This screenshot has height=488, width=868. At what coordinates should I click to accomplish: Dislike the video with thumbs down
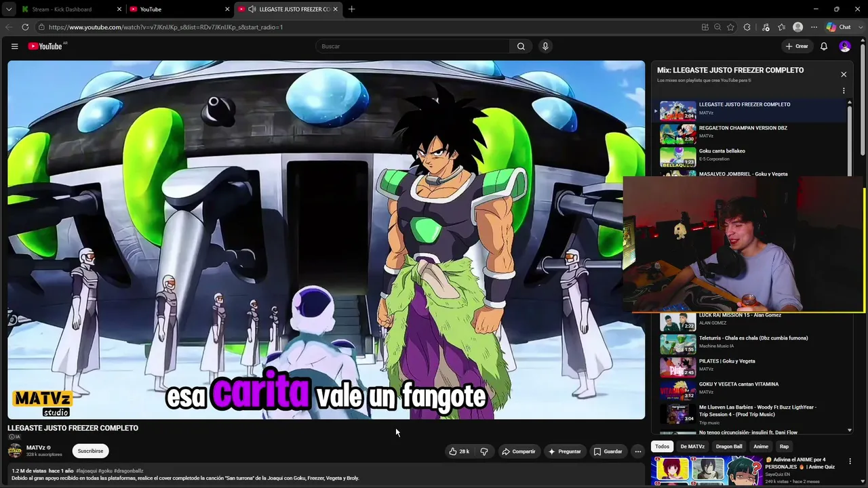484,451
